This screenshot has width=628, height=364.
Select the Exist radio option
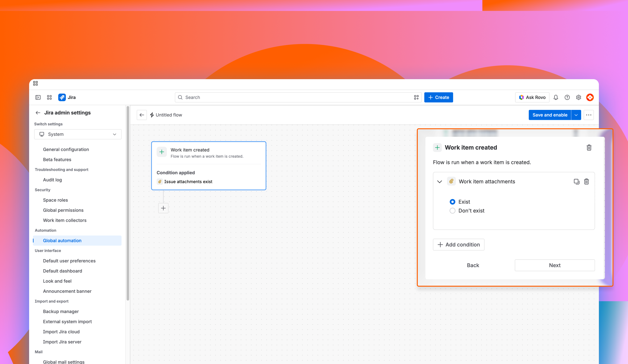pyautogui.click(x=452, y=202)
